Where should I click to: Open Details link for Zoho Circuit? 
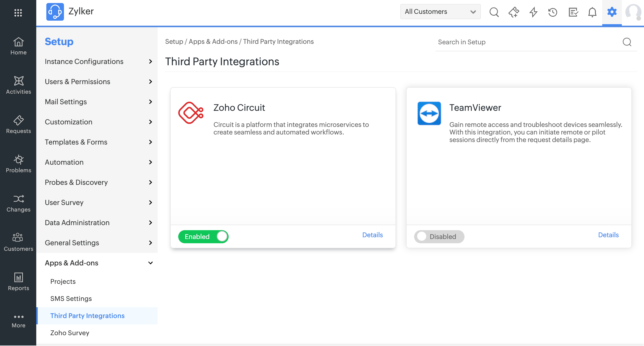click(372, 235)
